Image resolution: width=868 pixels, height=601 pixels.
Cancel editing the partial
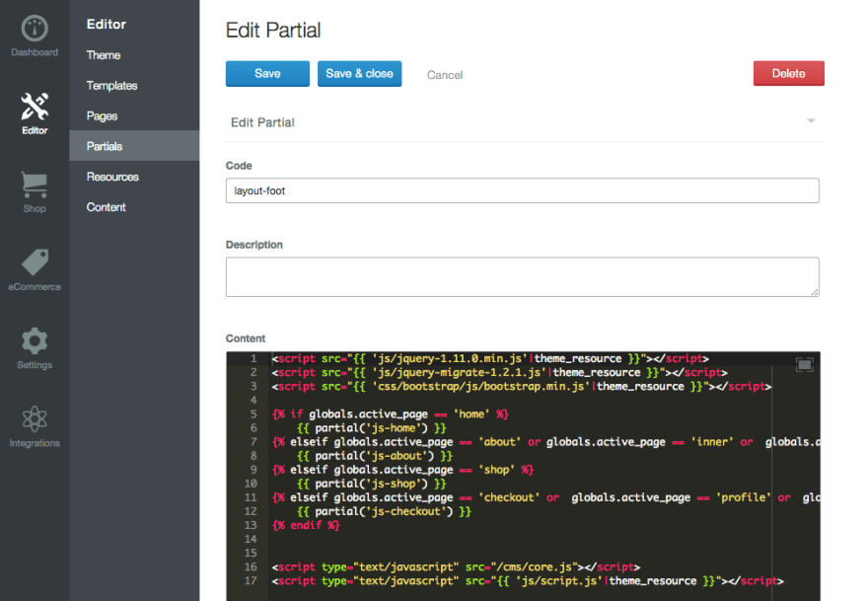[x=444, y=74]
